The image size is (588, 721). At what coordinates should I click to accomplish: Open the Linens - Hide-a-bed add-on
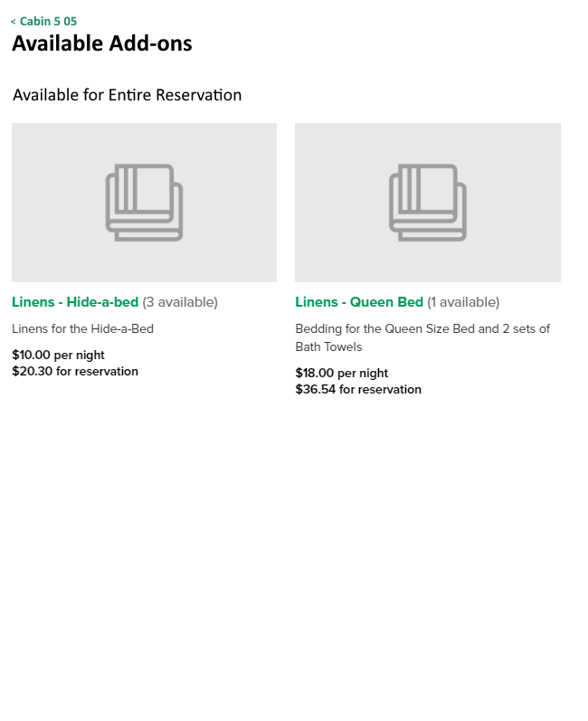point(75,302)
